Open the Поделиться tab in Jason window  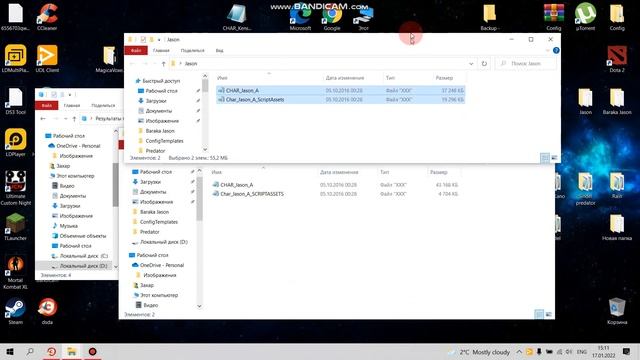192,50
